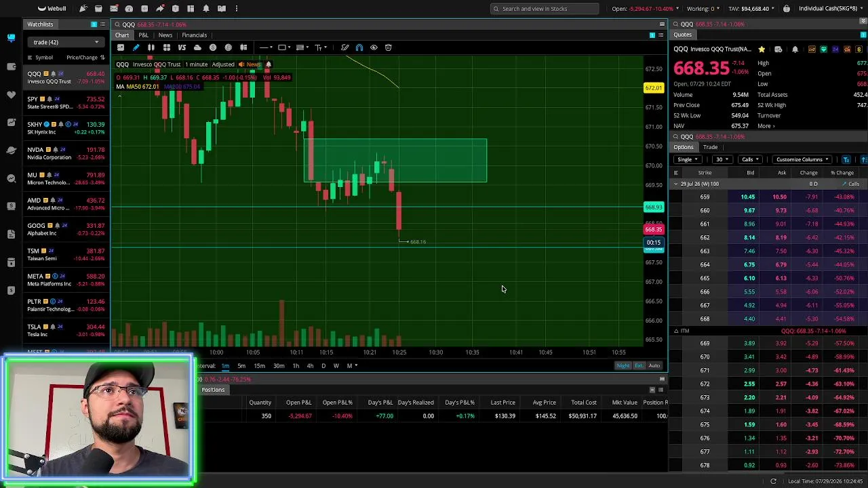Select NVDA Corporation in the watchlist

[x=66, y=153]
